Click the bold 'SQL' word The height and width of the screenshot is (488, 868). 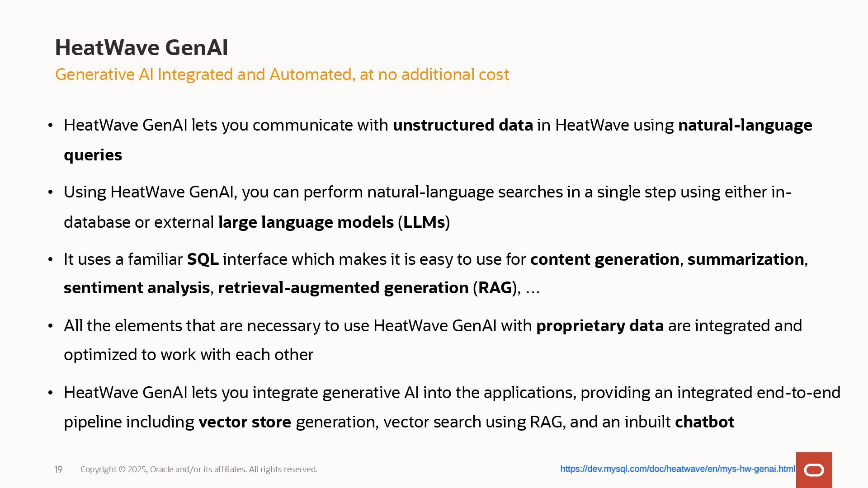pos(203,259)
